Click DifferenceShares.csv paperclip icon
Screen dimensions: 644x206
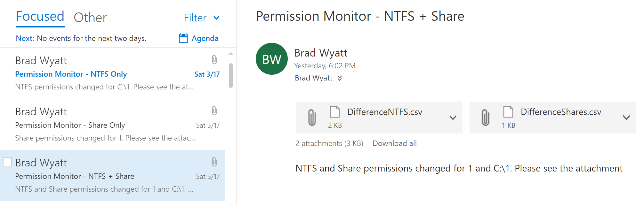[485, 117]
